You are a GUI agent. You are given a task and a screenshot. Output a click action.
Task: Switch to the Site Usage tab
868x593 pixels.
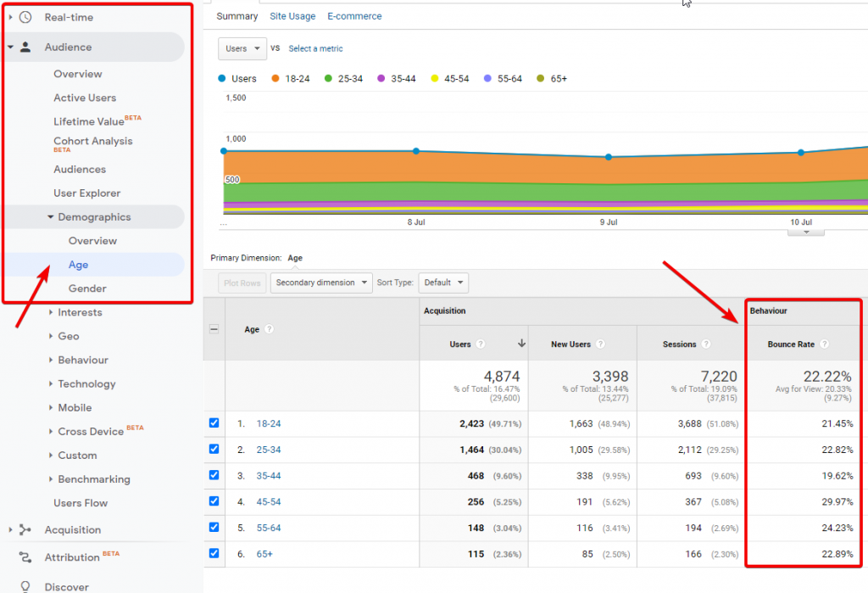click(x=292, y=16)
